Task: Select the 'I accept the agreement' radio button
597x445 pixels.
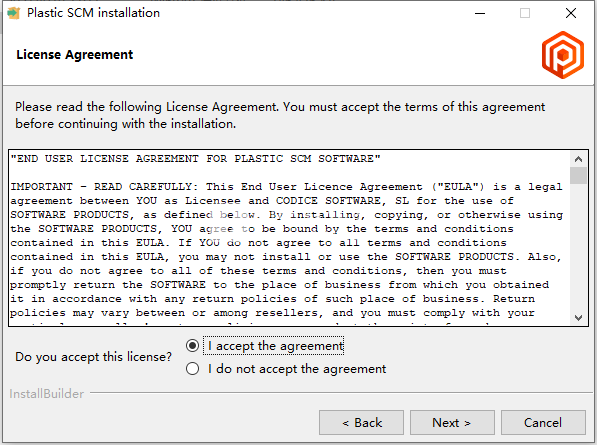Action: (192, 346)
